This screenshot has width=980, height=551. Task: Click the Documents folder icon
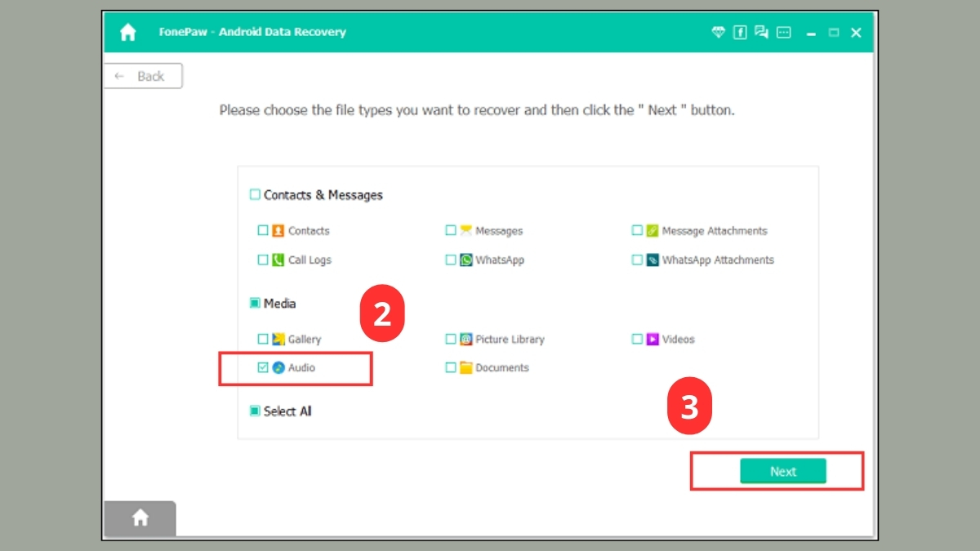(x=466, y=368)
